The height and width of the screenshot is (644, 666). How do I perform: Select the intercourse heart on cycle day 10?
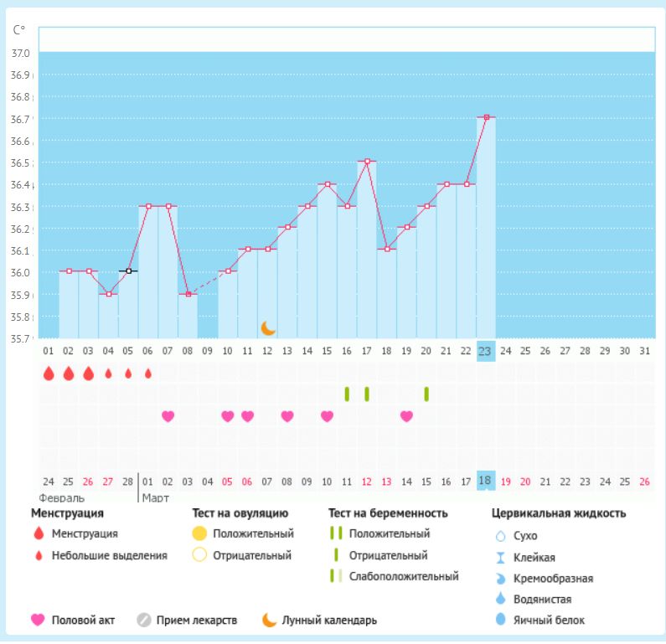click(x=228, y=416)
